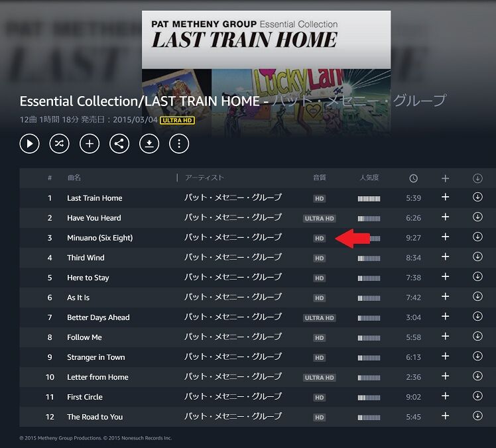Add As It Is to library

[x=445, y=296]
